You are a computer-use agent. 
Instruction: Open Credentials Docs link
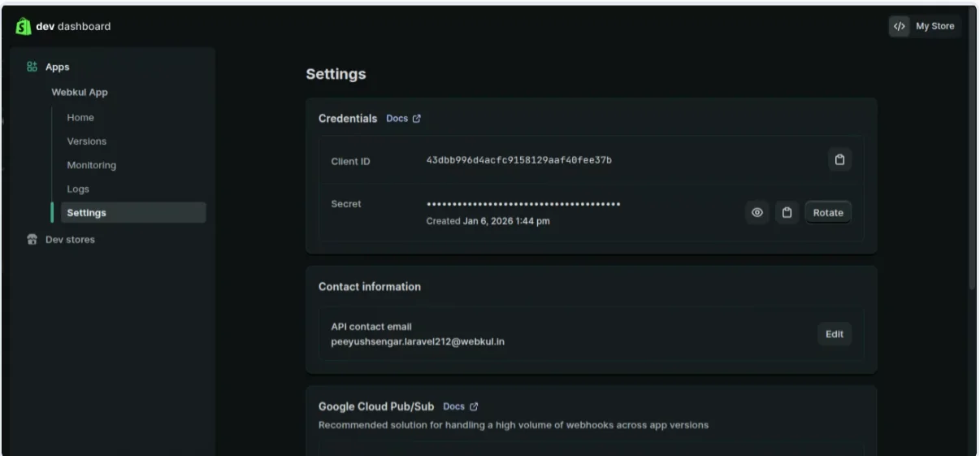(x=397, y=119)
